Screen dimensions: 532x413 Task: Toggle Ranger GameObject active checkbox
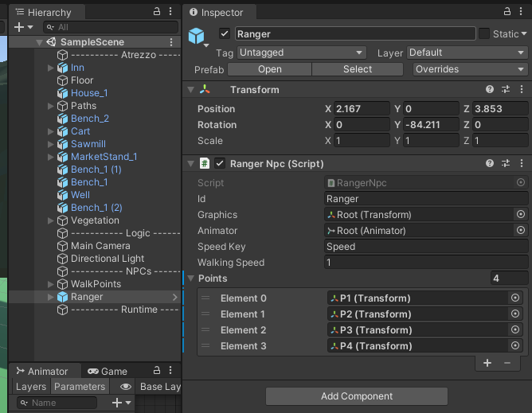click(x=225, y=33)
